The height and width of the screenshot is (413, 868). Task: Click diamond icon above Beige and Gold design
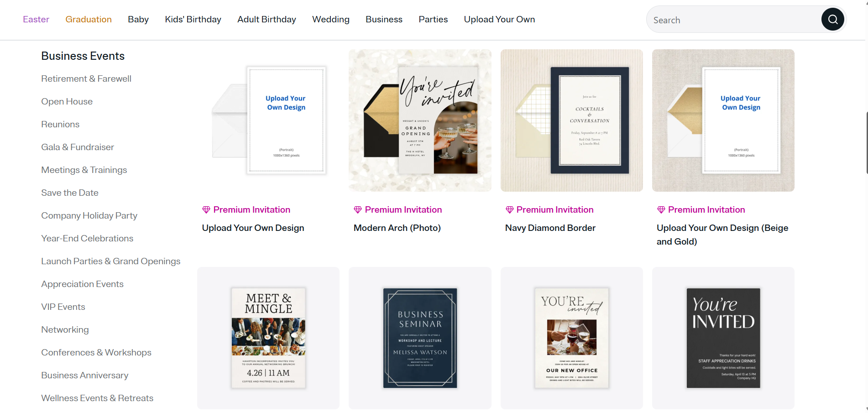click(661, 210)
